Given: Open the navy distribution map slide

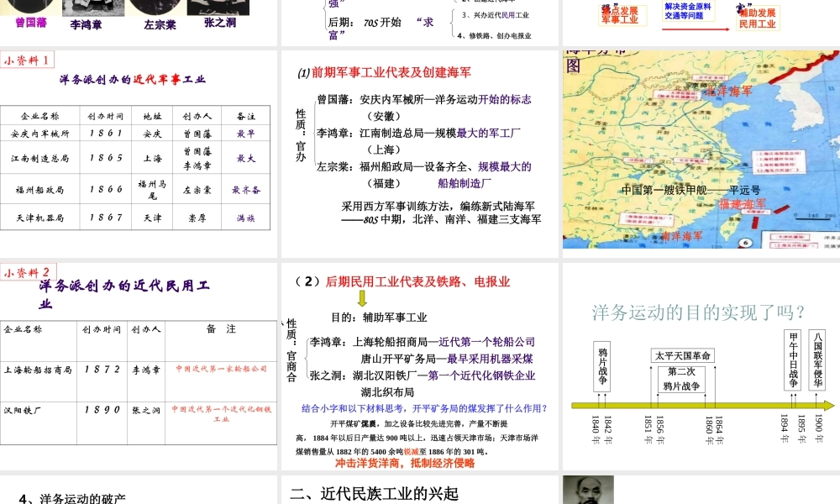Looking at the screenshot, I should point(701,150).
